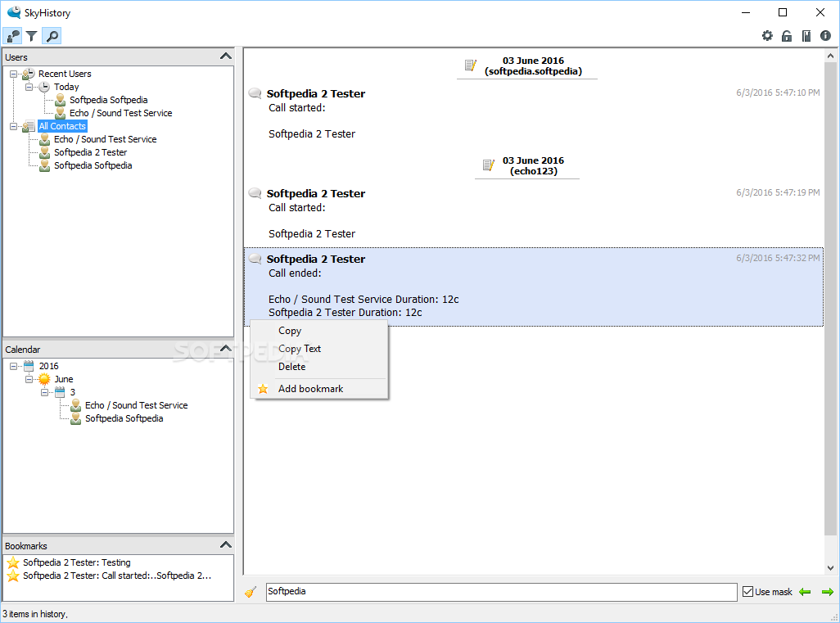Select Softpedia Softpedia under All Contacts
The width and height of the screenshot is (840, 623).
93,165
